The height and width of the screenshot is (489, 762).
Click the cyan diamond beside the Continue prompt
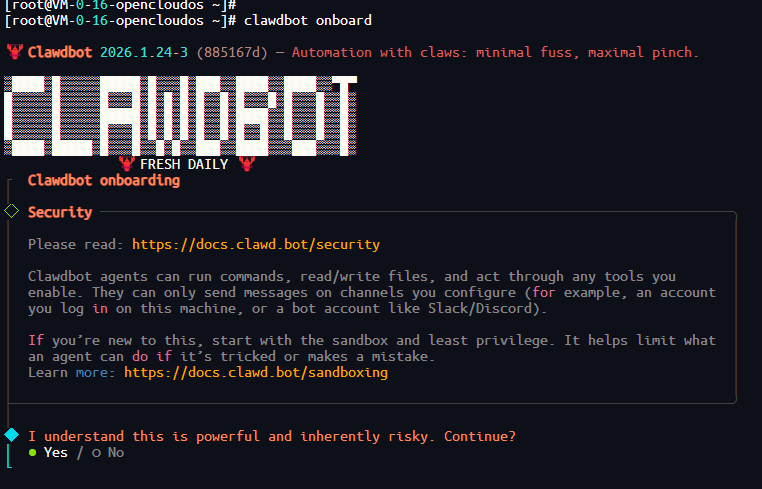[x=11, y=435]
